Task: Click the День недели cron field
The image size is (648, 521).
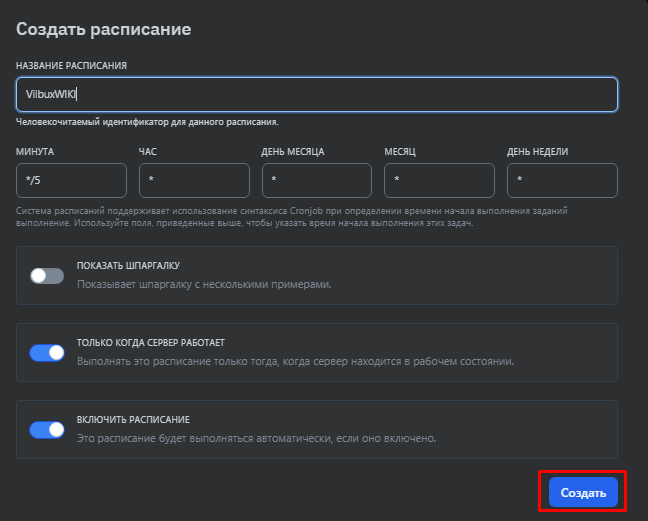Action: 562,180
